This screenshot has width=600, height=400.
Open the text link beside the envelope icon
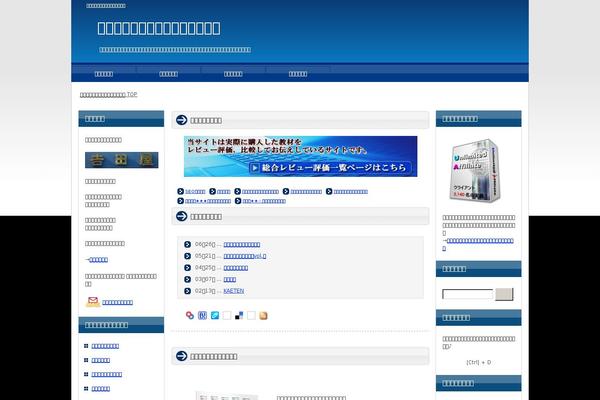[117, 302]
